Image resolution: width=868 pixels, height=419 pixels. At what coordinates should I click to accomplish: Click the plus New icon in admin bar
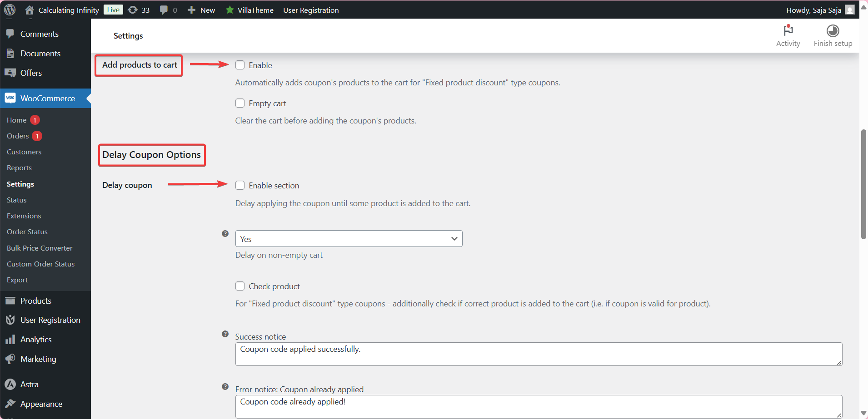tap(191, 10)
